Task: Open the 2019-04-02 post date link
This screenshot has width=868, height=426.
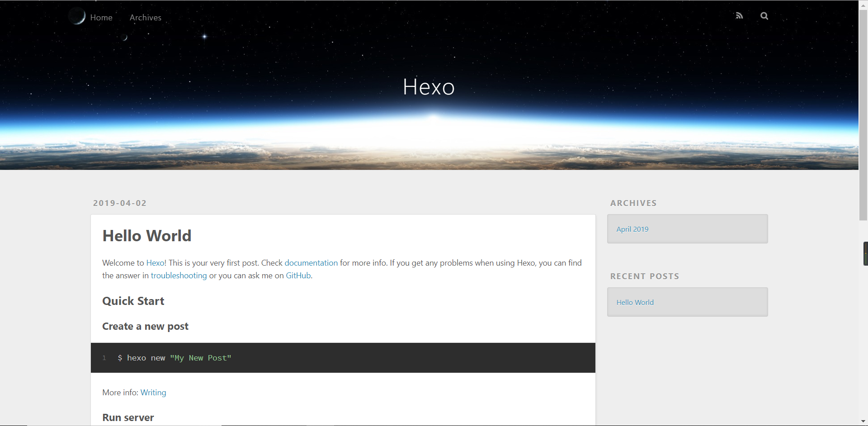Action: click(x=120, y=203)
